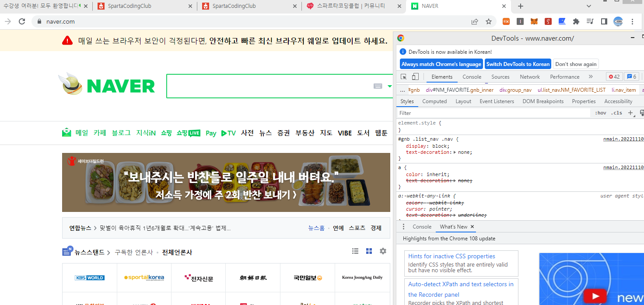Close the What's New drawer tab
644x305 pixels.
(x=472, y=227)
